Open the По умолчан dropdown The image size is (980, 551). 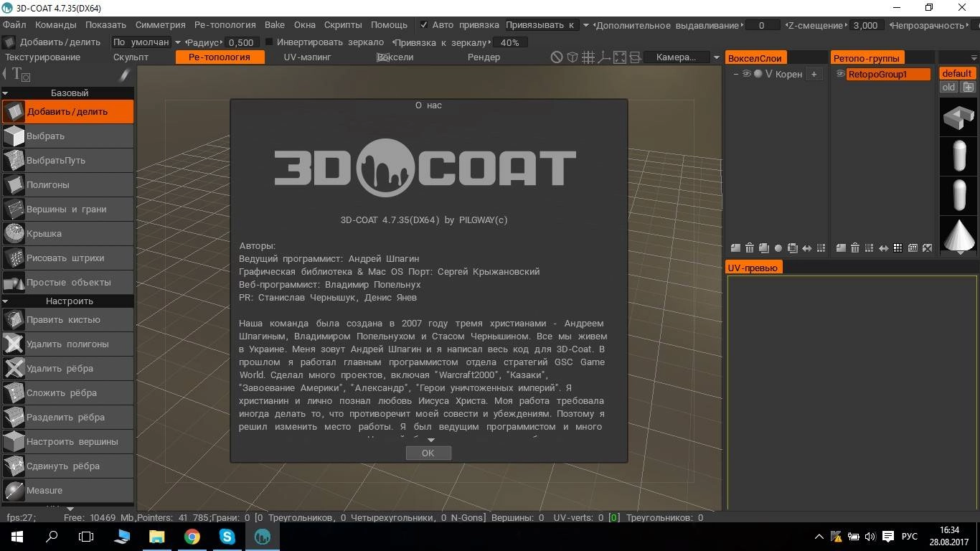coord(146,42)
